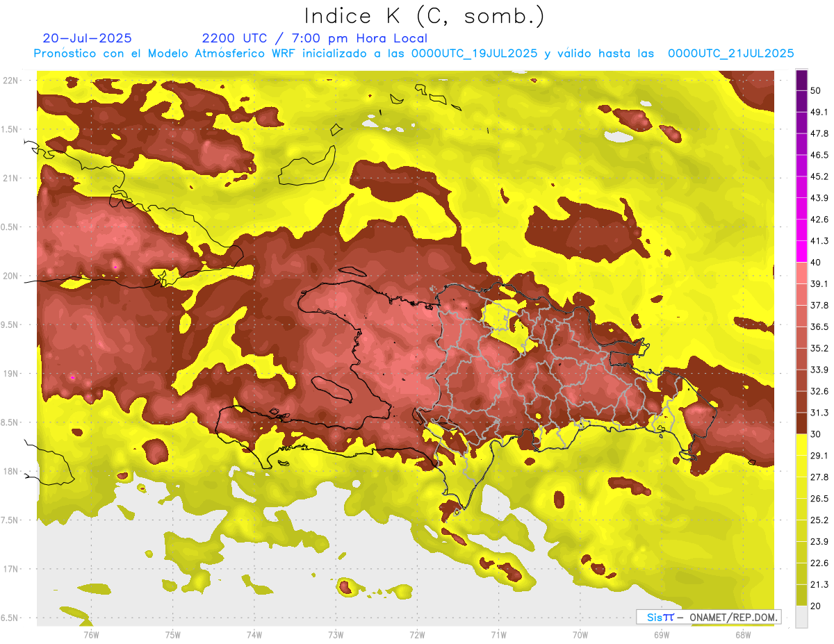The image size is (834, 644).
Task: Click the "37.8" color scale value
Action: coord(820,306)
